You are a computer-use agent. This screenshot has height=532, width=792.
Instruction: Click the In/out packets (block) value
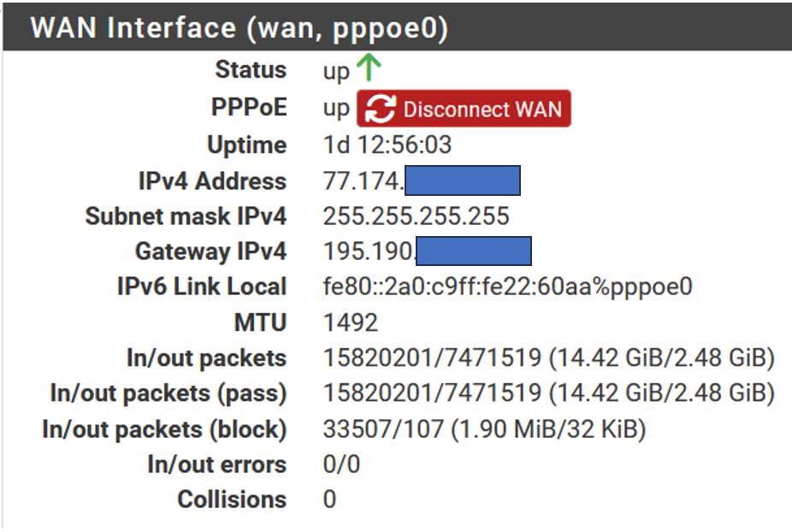(x=484, y=429)
